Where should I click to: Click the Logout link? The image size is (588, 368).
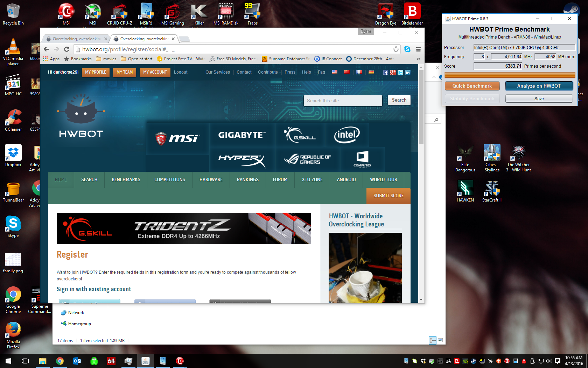click(x=181, y=72)
